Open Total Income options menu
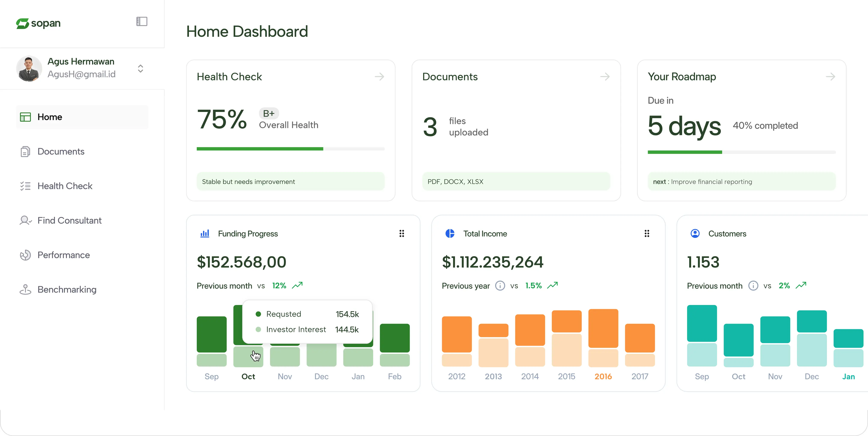Image resolution: width=868 pixels, height=436 pixels. tap(647, 234)
